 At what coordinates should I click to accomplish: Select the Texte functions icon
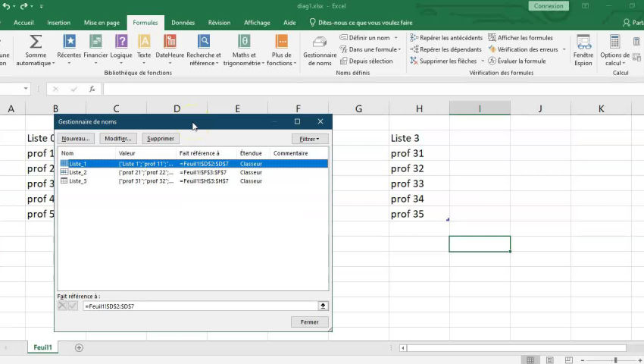144,42
